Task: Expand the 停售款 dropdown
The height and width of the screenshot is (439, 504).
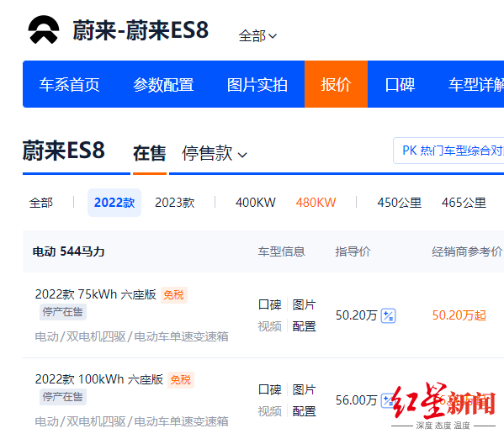Action: [215, 153]
